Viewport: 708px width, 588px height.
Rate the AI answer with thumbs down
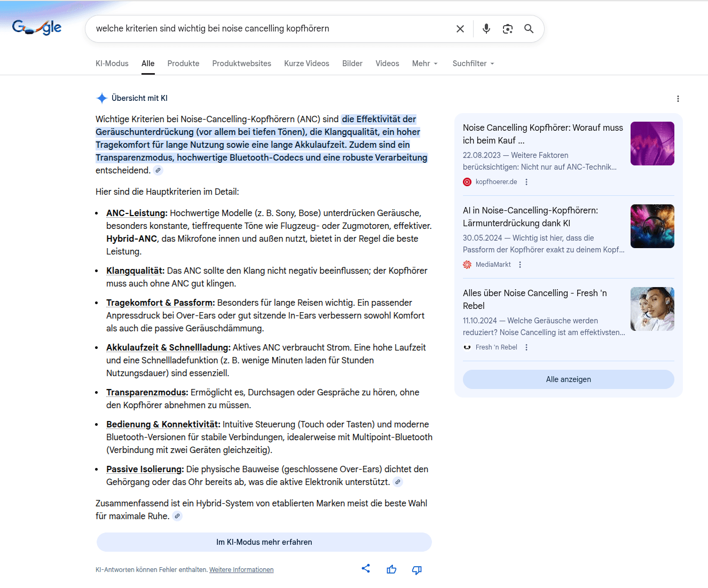tap(416, 570)
